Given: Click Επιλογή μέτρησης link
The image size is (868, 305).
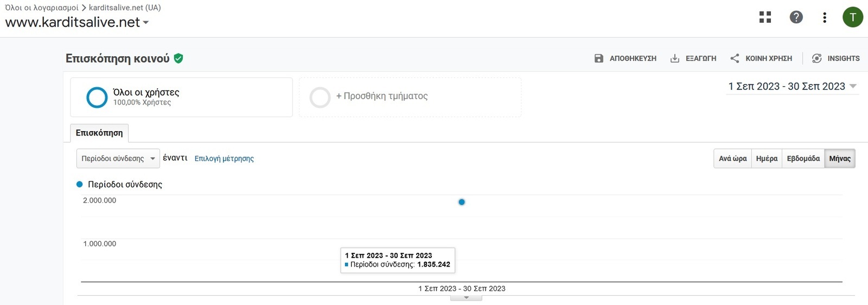Looking at the screenshot, I should point(224,159).
